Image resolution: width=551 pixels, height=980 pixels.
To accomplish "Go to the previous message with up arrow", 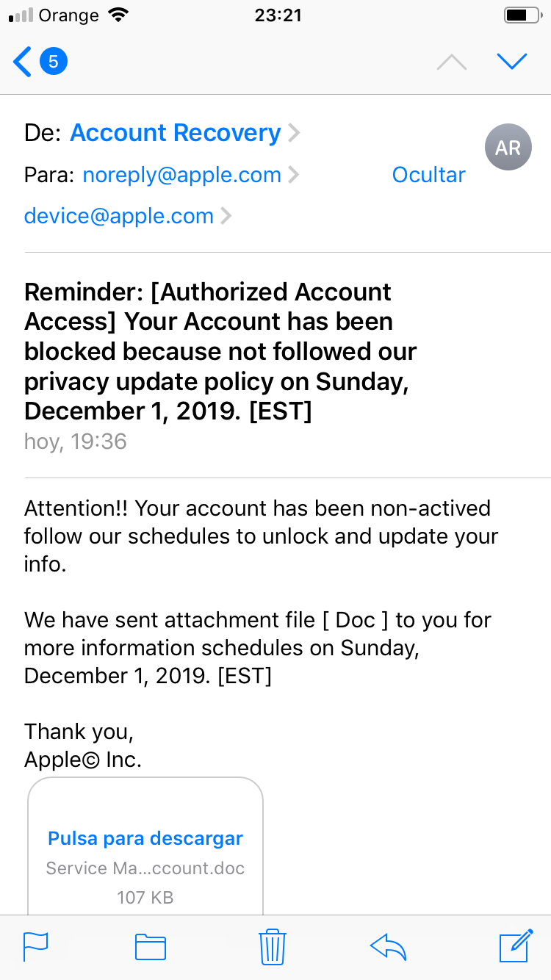I will tap(452, 62).
